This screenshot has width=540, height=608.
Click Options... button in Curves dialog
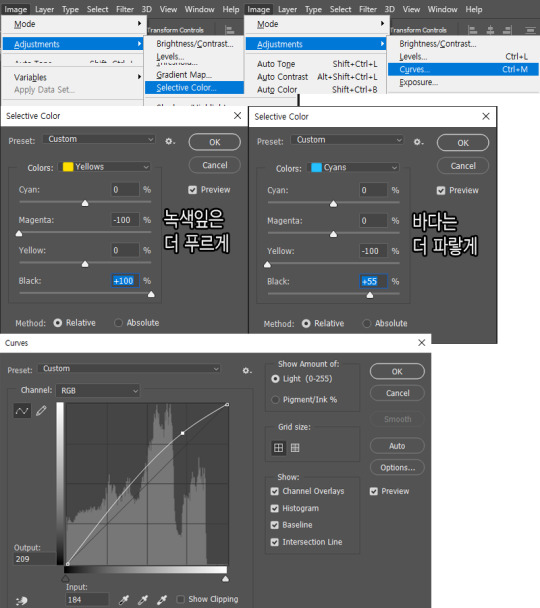(397, 468)
